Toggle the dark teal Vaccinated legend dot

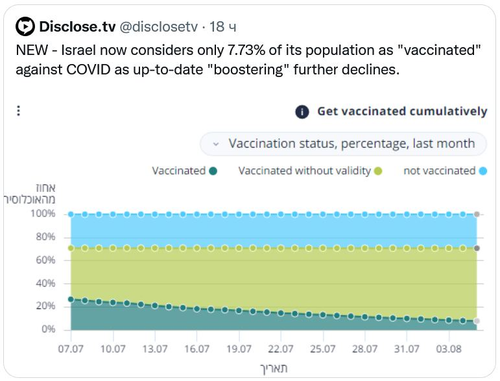tap(213, 171)
